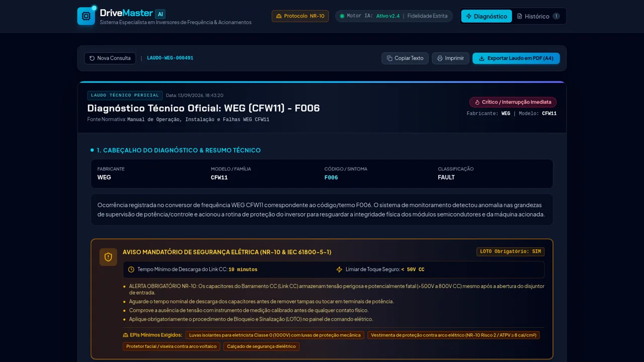Click the Protetor facial / viseira tag

coord(172,346)
